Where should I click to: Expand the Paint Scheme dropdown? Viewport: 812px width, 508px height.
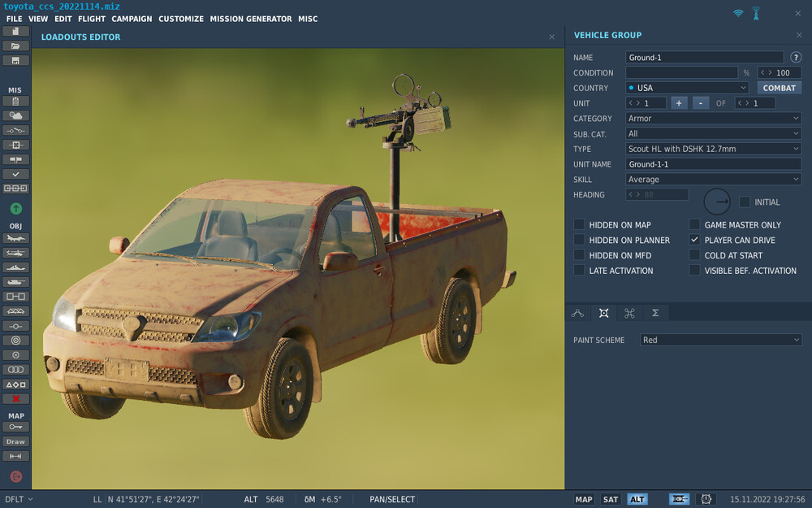720,340
